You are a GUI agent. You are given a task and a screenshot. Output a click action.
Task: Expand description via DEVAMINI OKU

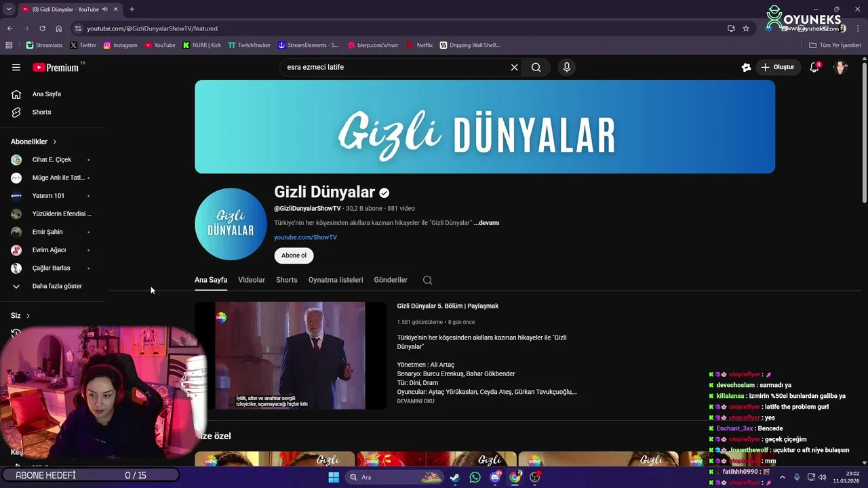416,401
